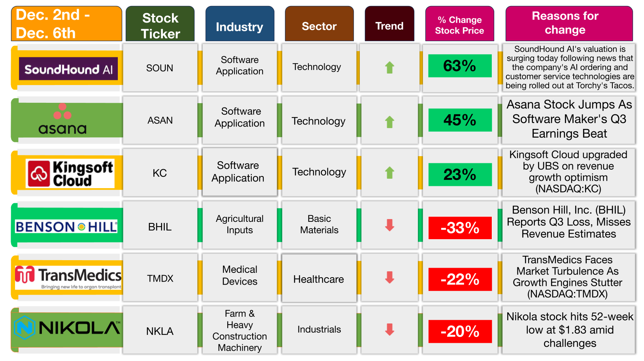644x361 pixels.
Task: Click the green up arrow for ASAN
Action: tap(390, 122)
